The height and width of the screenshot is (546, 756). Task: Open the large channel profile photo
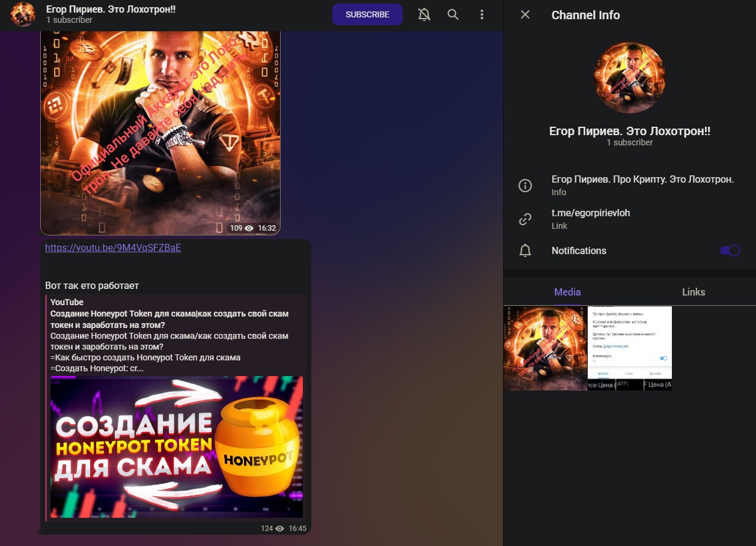(x=630, y=77)
